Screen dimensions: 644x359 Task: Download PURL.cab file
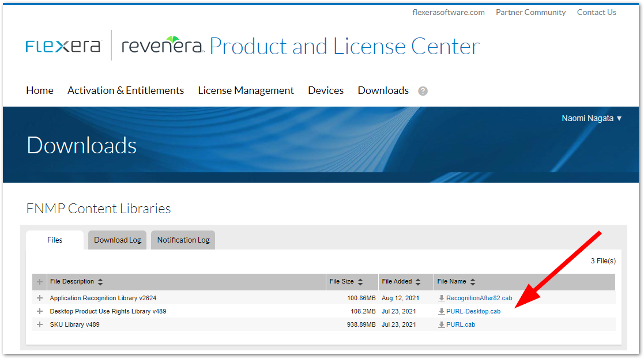tap(461, 324)
